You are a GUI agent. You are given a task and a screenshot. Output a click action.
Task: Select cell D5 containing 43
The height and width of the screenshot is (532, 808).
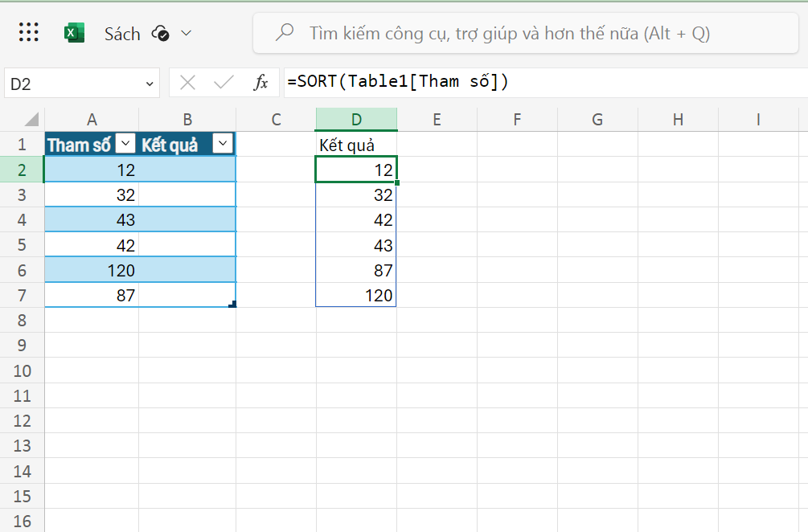[x=356, y=245]
